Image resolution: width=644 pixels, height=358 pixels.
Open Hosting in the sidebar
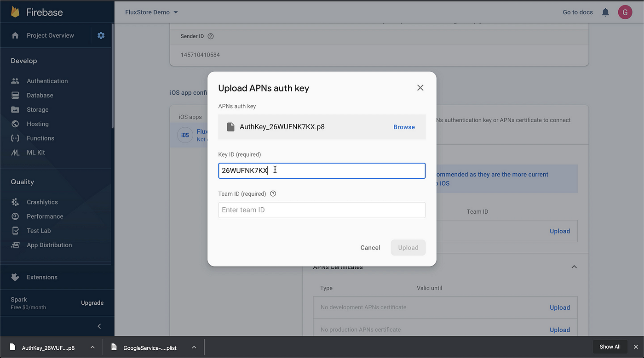click(38, 124)
